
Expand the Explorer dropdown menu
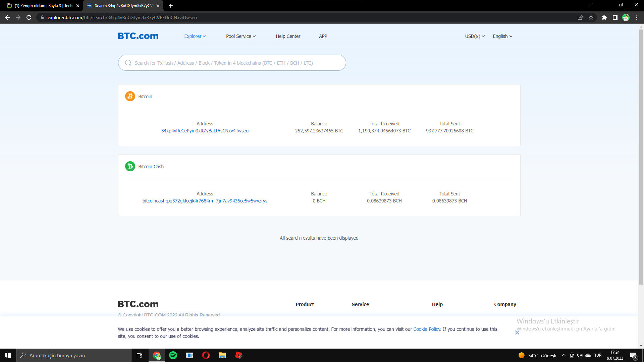195,36
